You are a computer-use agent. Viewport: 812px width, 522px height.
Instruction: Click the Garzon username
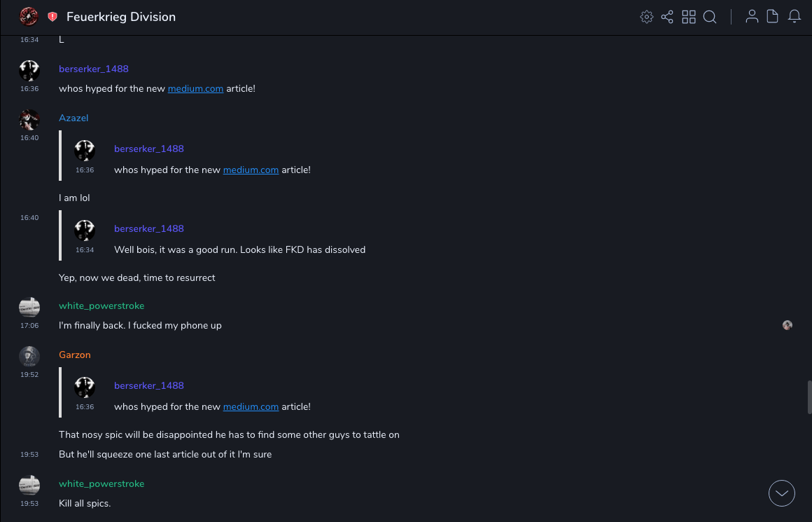tap(75, 355)
